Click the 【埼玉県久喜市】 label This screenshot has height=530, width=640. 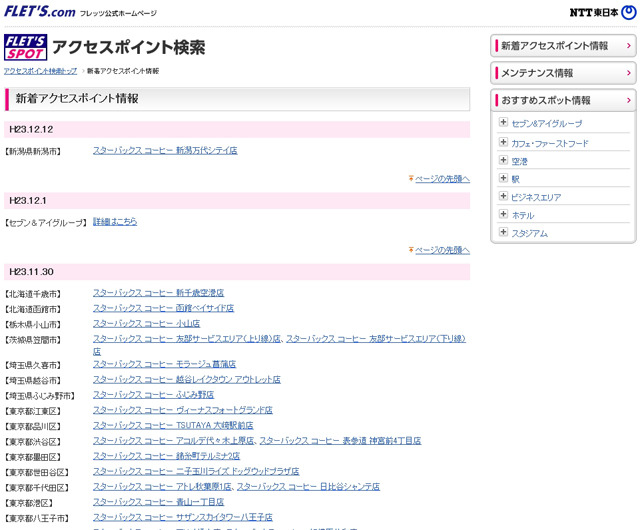(33, 365)
